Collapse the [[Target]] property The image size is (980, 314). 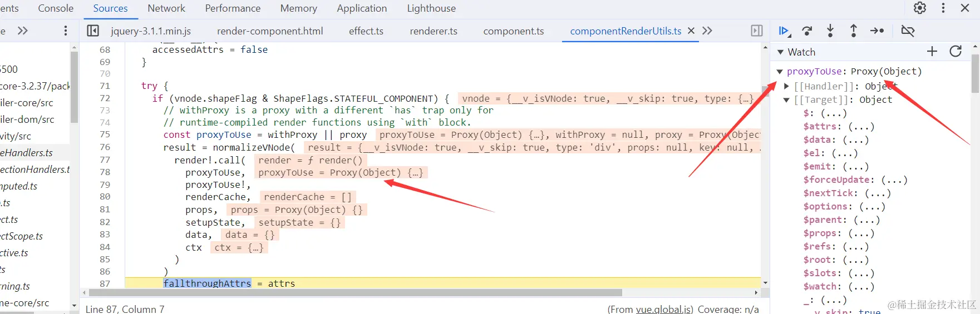[786, 100]
